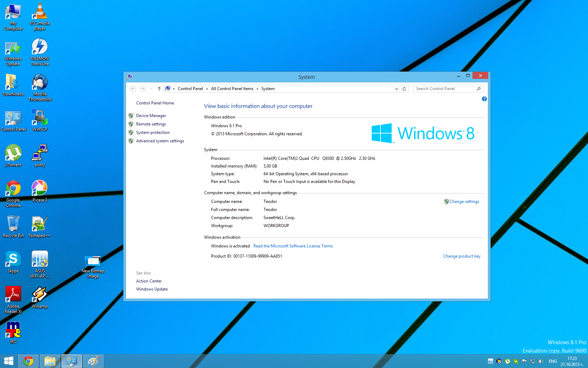The height and width of the screenshot is (368, 588).
Task: Click the refresh button in address bar
Action: coord(404,89)
